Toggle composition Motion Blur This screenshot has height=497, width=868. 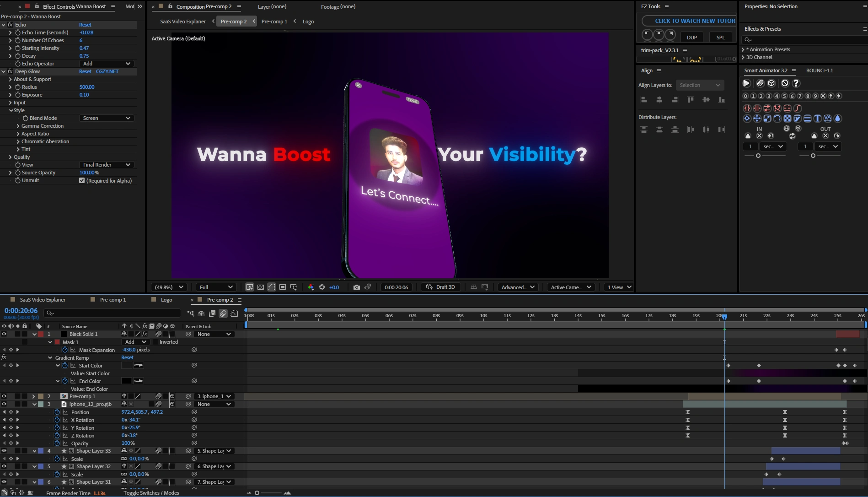tap(223, 313)
